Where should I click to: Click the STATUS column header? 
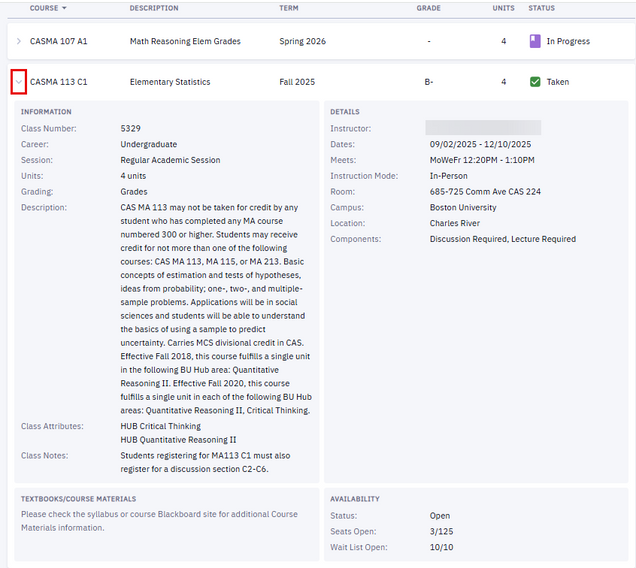541,8
